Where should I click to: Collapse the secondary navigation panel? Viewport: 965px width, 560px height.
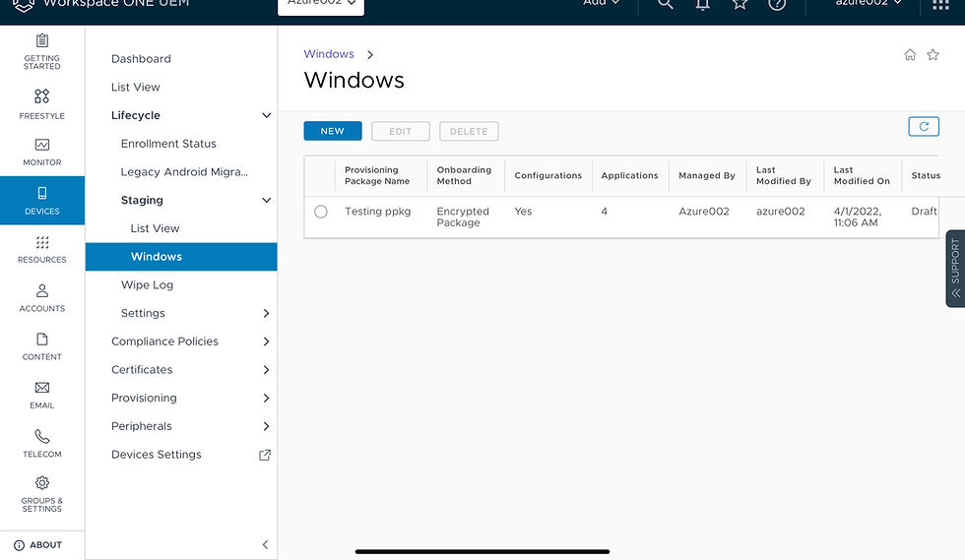[x=265, y=544]
